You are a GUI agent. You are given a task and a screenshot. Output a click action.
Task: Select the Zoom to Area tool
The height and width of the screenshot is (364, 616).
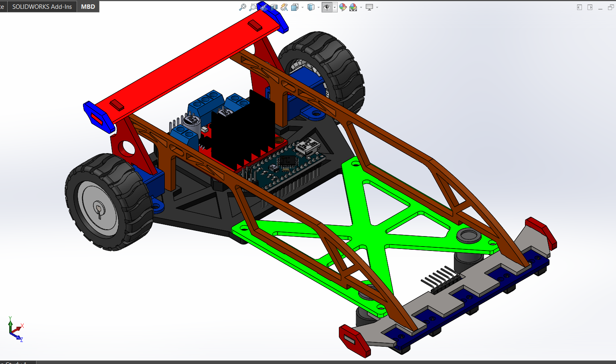click(253, 7)
